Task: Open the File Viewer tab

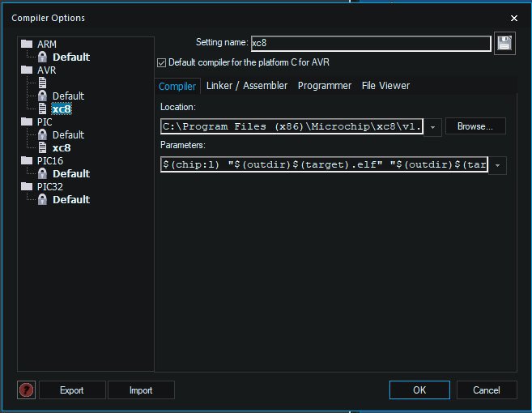Action: 385,86
